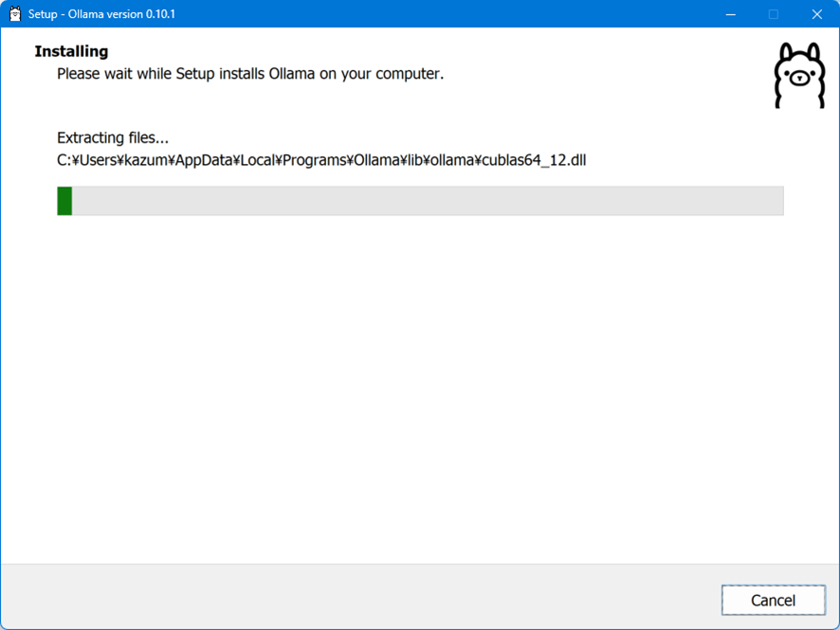Cancel the Ollama installation

(773, 600)
